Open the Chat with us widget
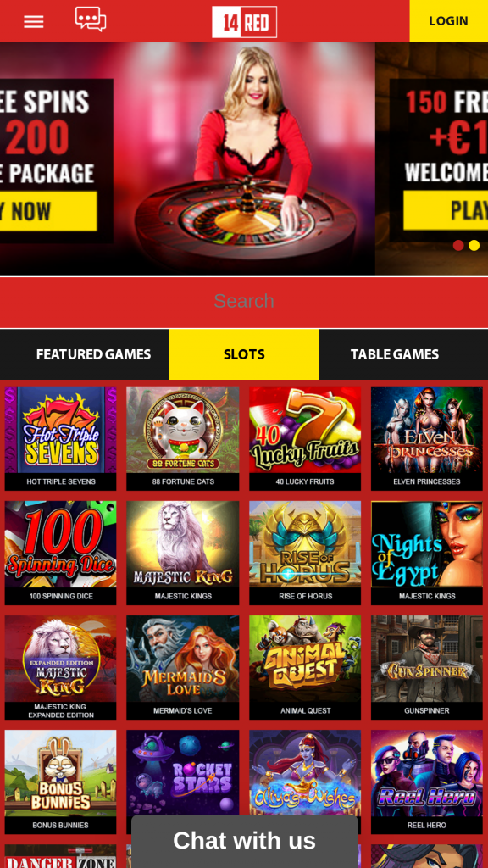Viewport: 488px width, 868px height. 245,841
